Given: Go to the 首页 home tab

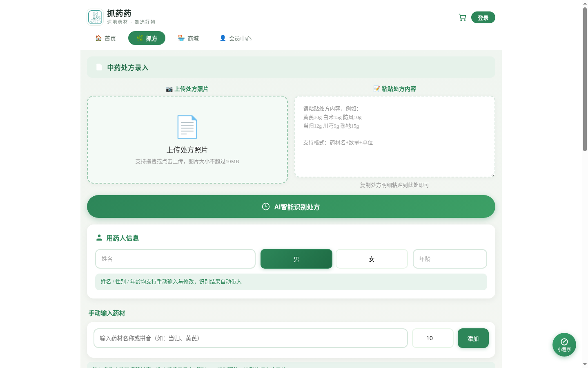Looking at the screenshot, I should coord(105,38).
